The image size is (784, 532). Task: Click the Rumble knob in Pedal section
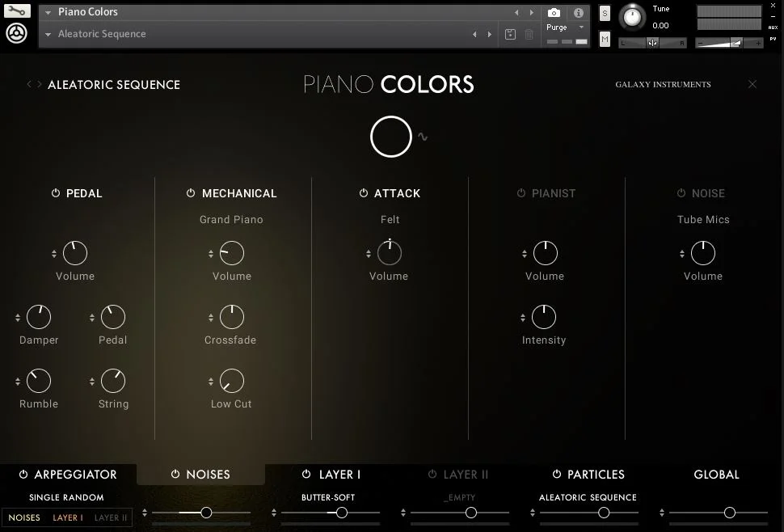coord(39,381)
